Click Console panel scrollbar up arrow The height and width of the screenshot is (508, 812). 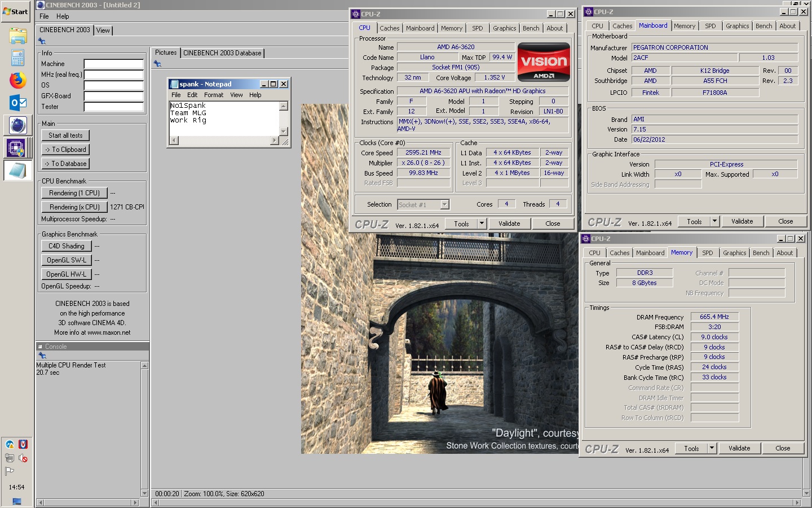point(144,366)
